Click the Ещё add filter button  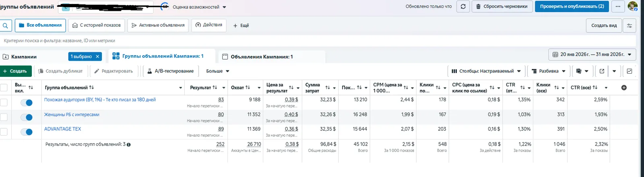coord(241,25)
